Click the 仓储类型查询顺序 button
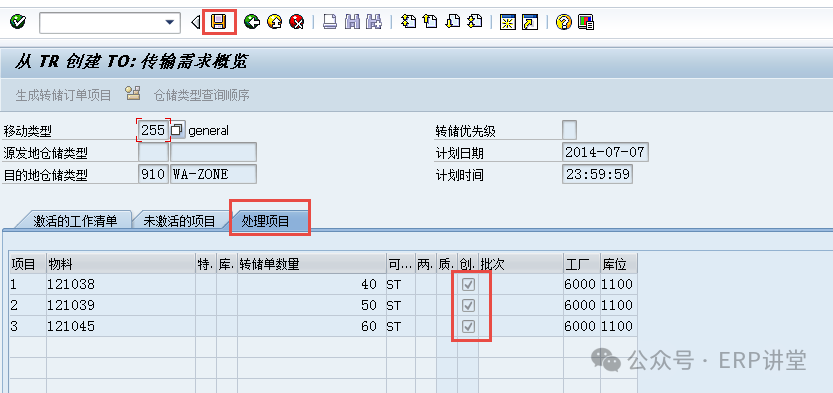The image size is (833, 393). (x=187, y=95)
